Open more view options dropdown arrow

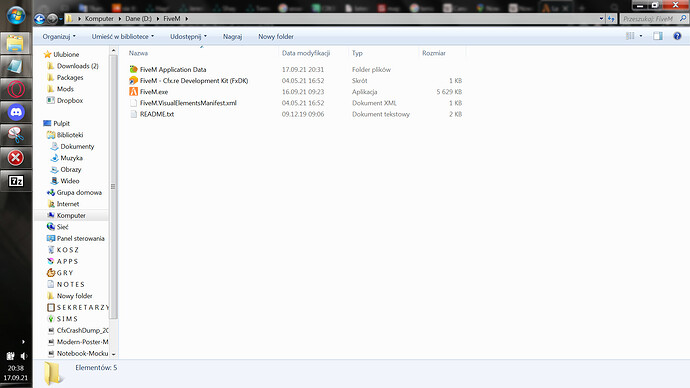point(641,36)
